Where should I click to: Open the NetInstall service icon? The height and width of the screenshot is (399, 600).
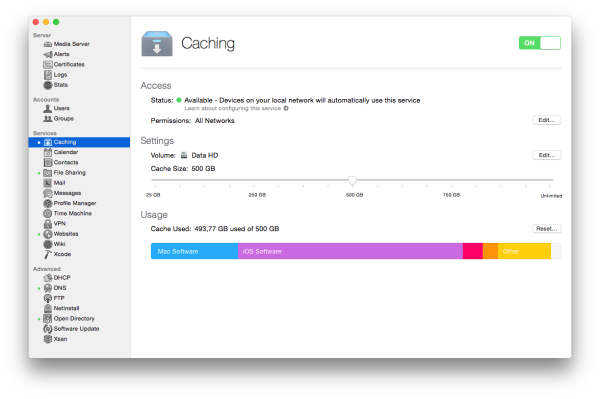click(47, 308)
